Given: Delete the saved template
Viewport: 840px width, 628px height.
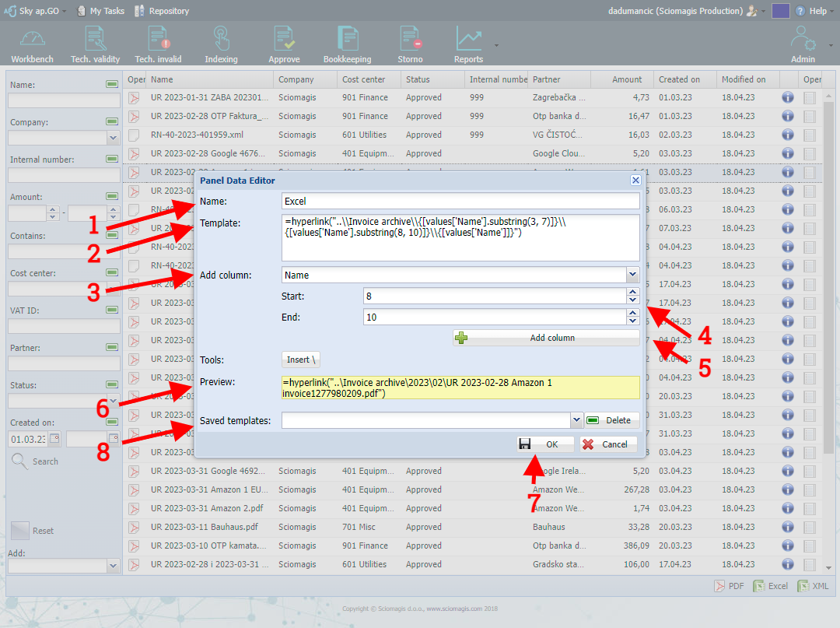Looking at the screenshot, I should 612,420.
